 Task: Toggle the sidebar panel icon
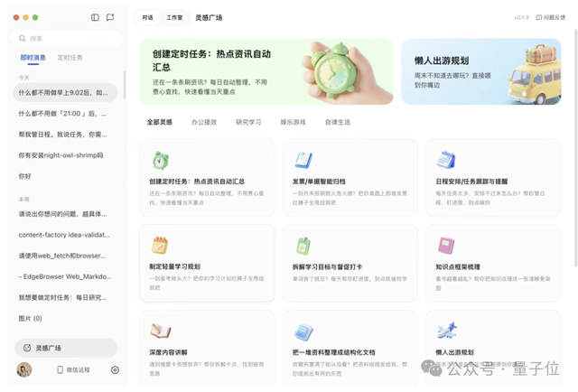pyautogui.click(x=95, y=17)
